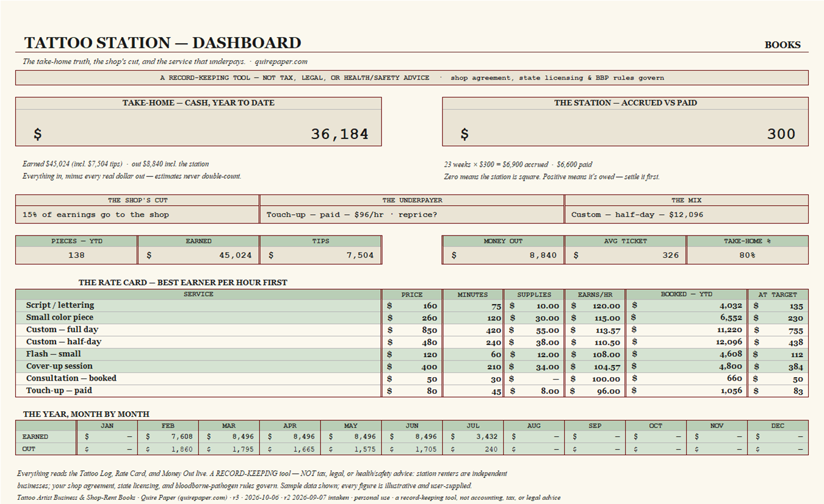This screenshot has width=824, height=504.
Task: Click the 'Script / lettering' service row
Action: coord(412,306)
